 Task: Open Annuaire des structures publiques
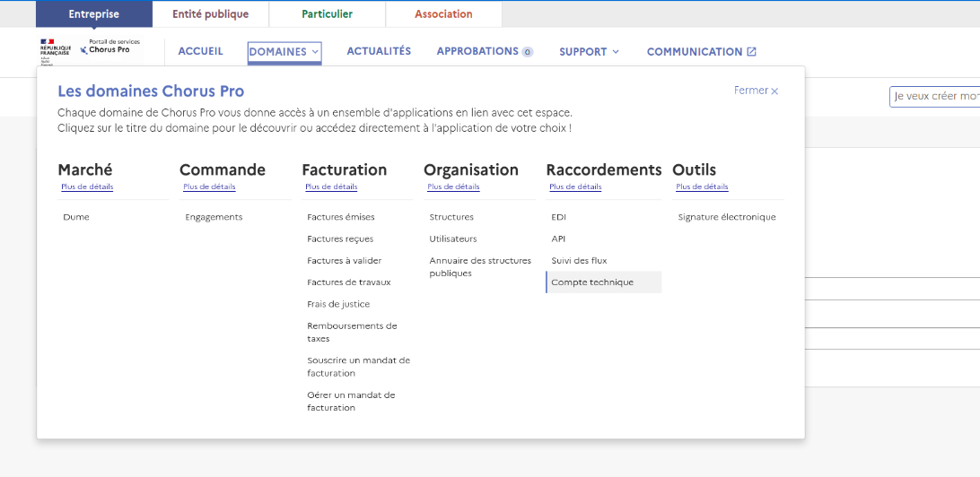(x=480, y=267)
